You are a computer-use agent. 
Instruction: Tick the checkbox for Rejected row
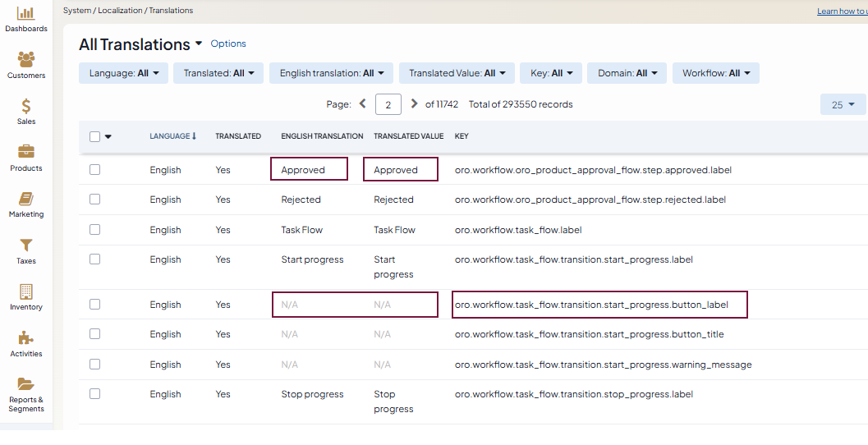pyautogui.click(x=95, y=200)
